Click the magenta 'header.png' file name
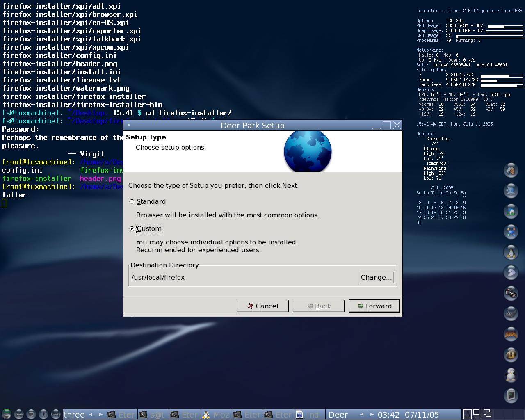Image resolution: width=525 pixels, height=420 pixels. pos(100,178)
